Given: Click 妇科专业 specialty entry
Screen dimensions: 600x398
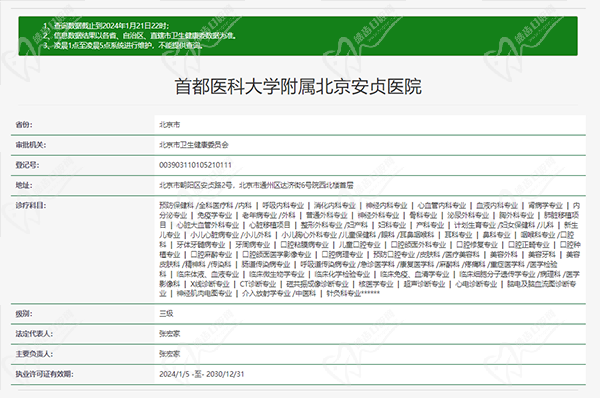Looking at the screenshot, I should pos(392,225).
